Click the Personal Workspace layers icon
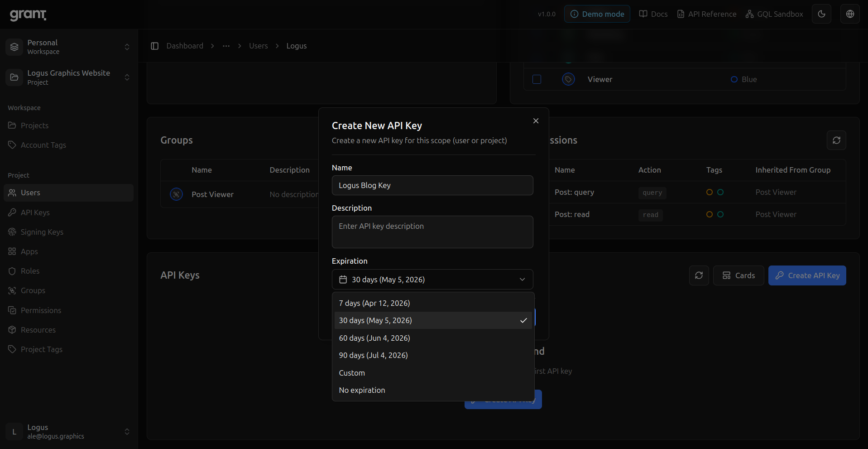This screenshot has height=449, width=868. point(14,47)
